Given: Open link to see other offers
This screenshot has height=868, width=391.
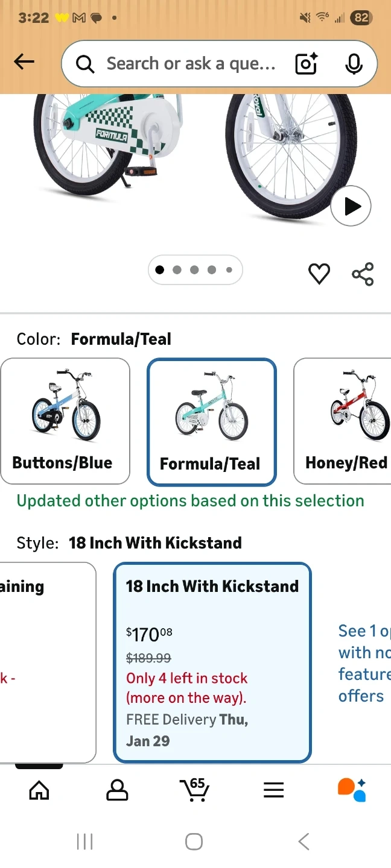Looking at the screenshot, I should (362, 663).
